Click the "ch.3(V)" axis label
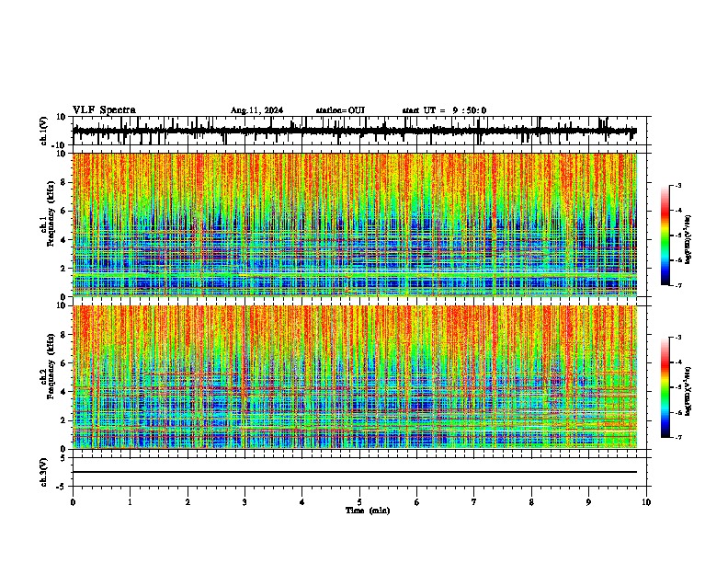Image resolution: width=728 pixels, height=563 pixels. point(44,472)
